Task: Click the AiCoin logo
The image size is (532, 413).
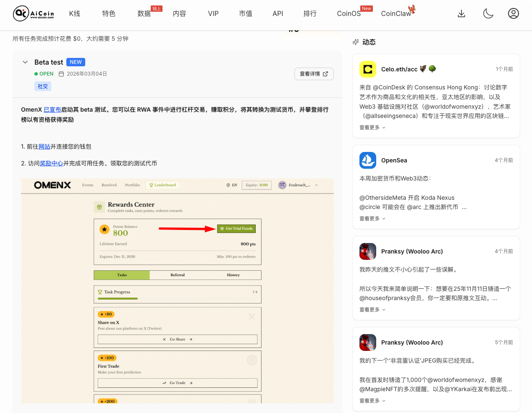Action: point(34,13)
